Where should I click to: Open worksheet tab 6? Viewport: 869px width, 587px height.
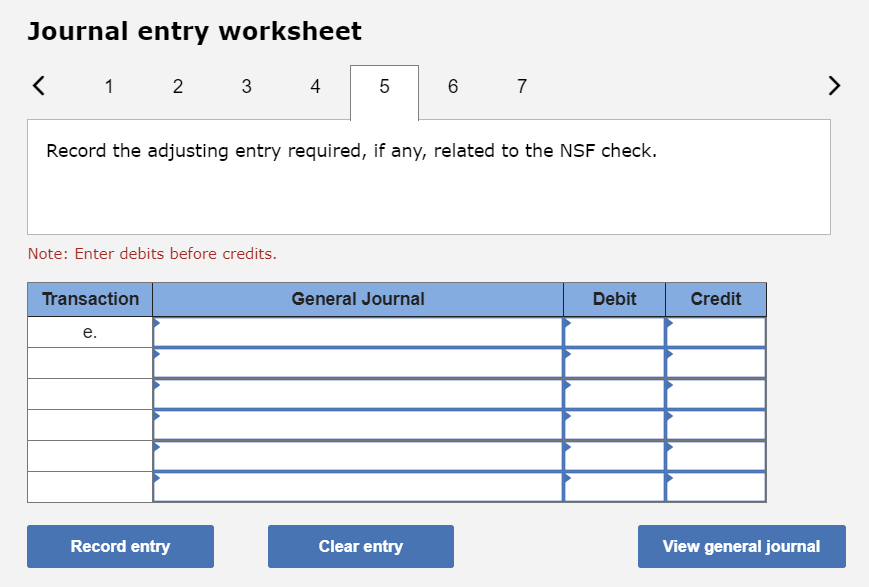click(452, 87)
